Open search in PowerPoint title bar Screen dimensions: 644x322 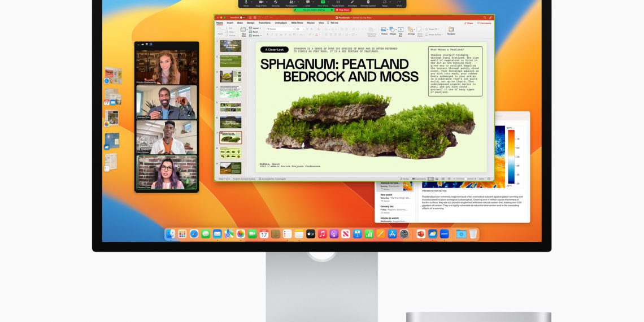[485, 18]
